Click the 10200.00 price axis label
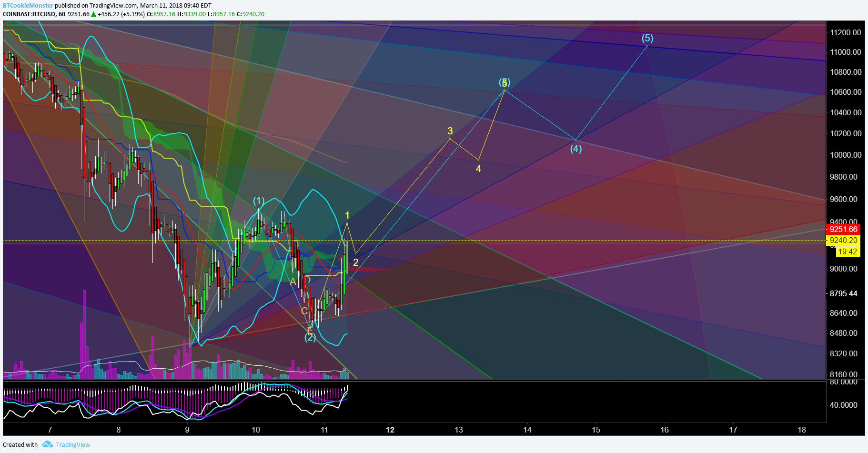The height and width of the screenshot is (453, 868). click(846, 133)
